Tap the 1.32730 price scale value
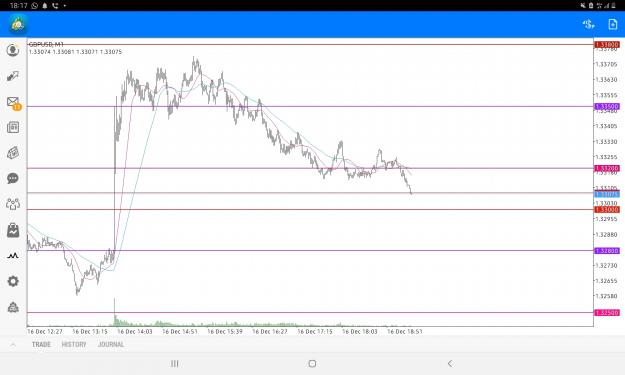 pyautogui.click(x=606, y=265)
